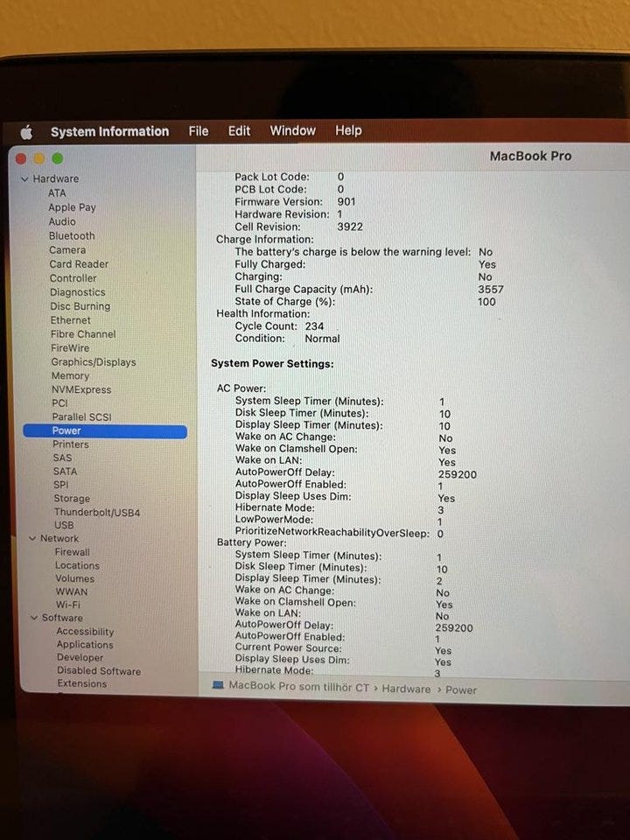Click the Full Charge Capacity value 3557
This screenshot has width=630, height=840.
click(x=491, y=290)
